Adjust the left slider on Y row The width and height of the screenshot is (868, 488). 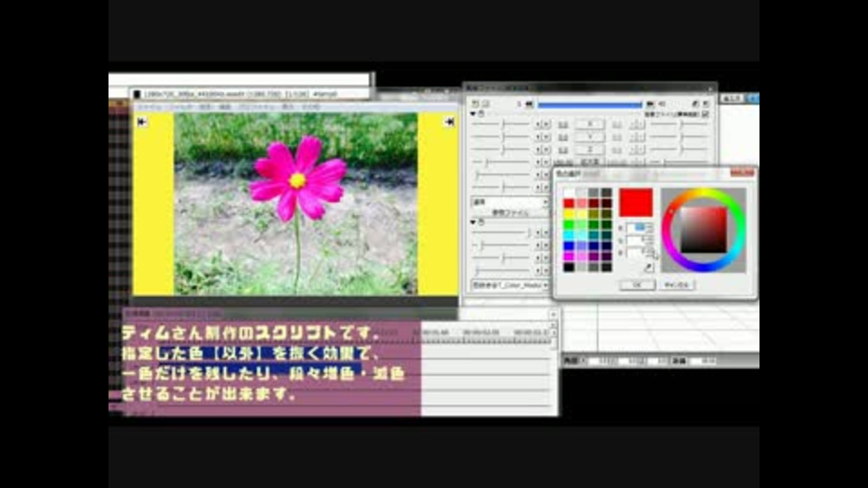pyautogui.click(x=503, y=136)
